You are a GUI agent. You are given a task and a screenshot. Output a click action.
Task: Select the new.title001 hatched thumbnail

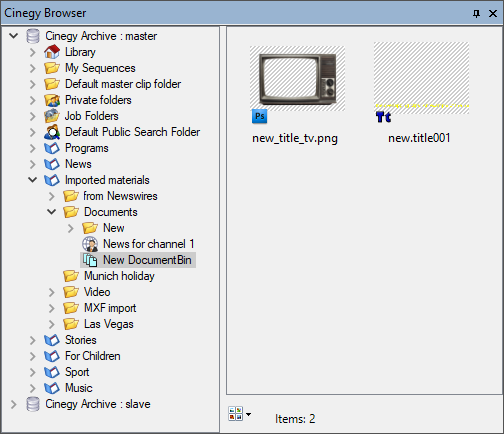click(421, 78)
